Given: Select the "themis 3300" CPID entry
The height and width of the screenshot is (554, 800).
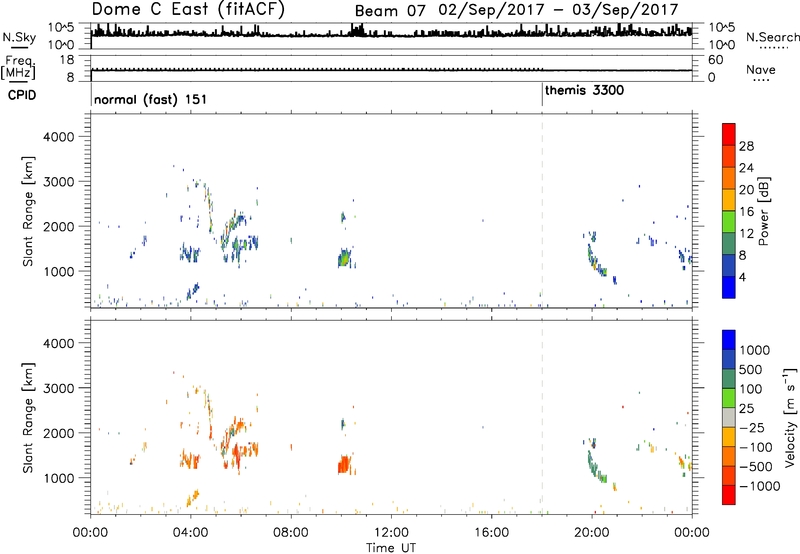Looking at the screenshot, I should [x=584, y=90].
